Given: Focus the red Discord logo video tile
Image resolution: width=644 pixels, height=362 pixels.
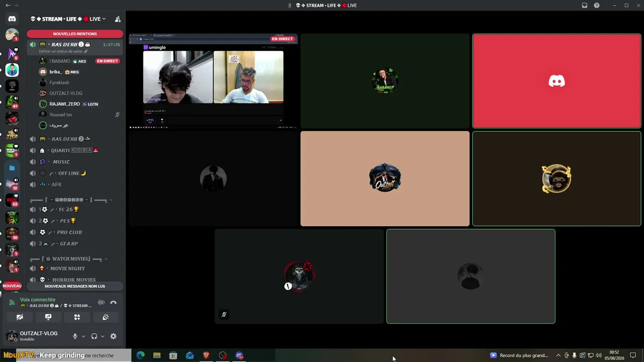Looking at the screenshot, I should pyautogui.click(x=556, y=81).
